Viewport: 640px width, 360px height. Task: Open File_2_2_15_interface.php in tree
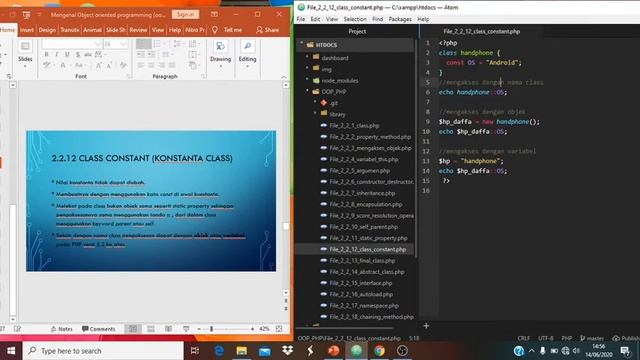(360, 283)
